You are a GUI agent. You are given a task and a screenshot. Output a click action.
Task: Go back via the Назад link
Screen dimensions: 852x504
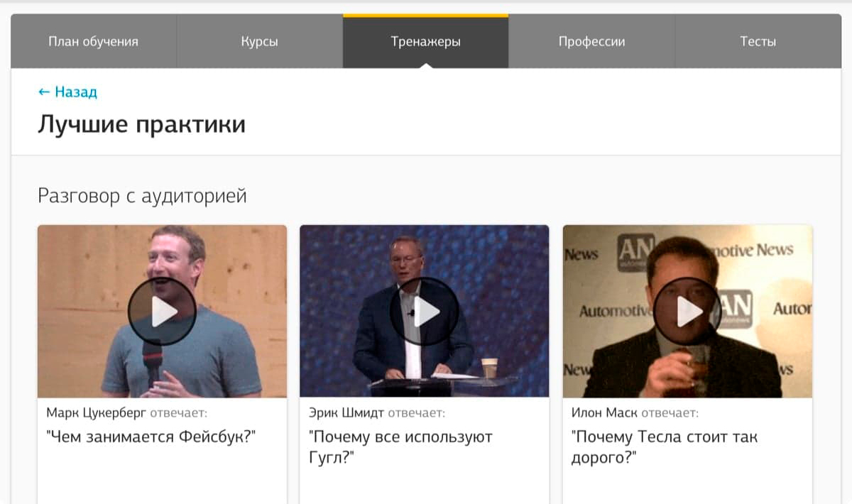pos(67,92)
